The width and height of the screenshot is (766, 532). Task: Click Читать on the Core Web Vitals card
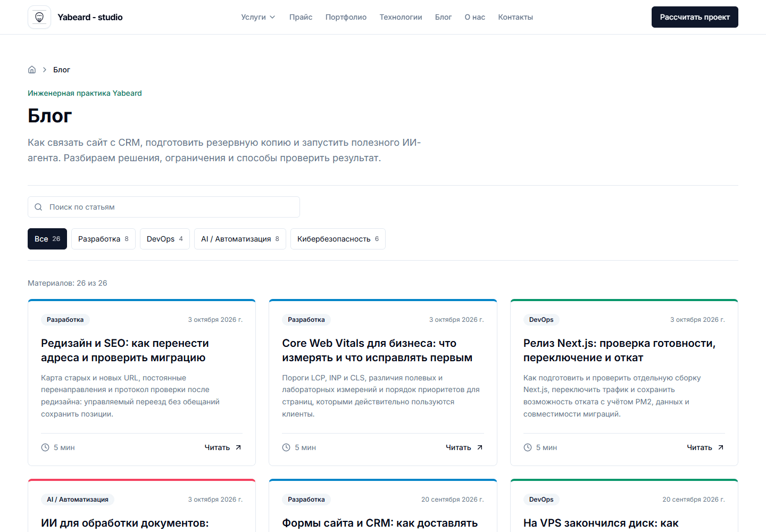[x=459, y=447]
